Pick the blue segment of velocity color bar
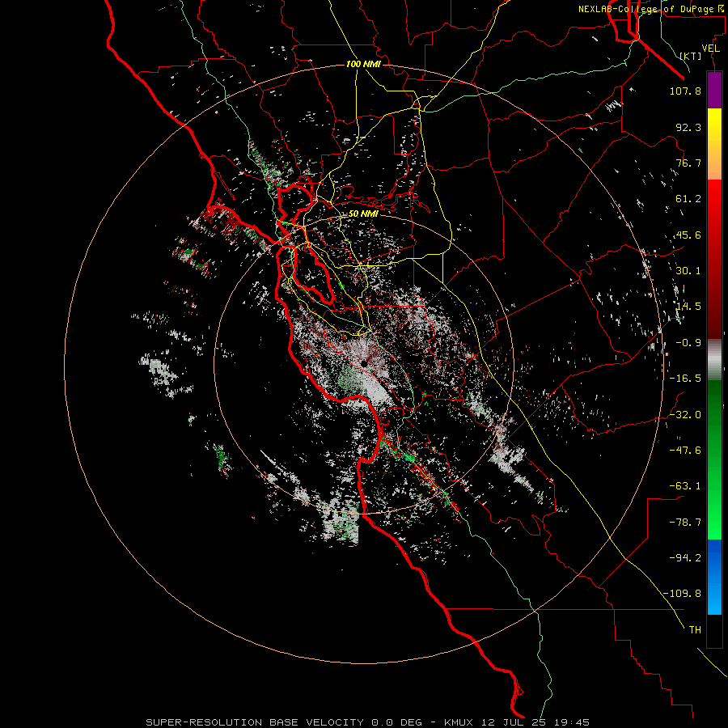 click(x=714, y=557)
